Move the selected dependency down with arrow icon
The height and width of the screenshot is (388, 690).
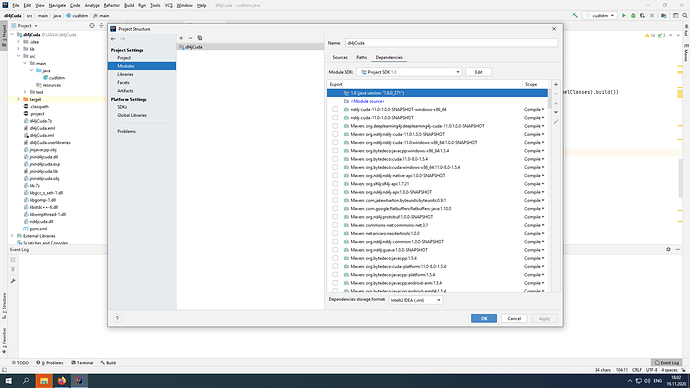(x=556, y=112)
